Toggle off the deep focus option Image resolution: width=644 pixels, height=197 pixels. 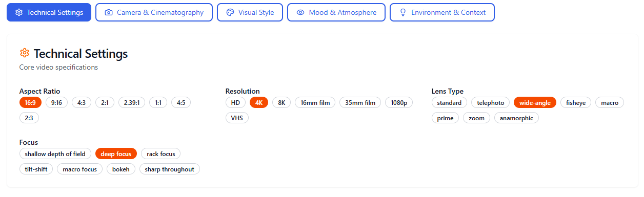coord(116,154)
